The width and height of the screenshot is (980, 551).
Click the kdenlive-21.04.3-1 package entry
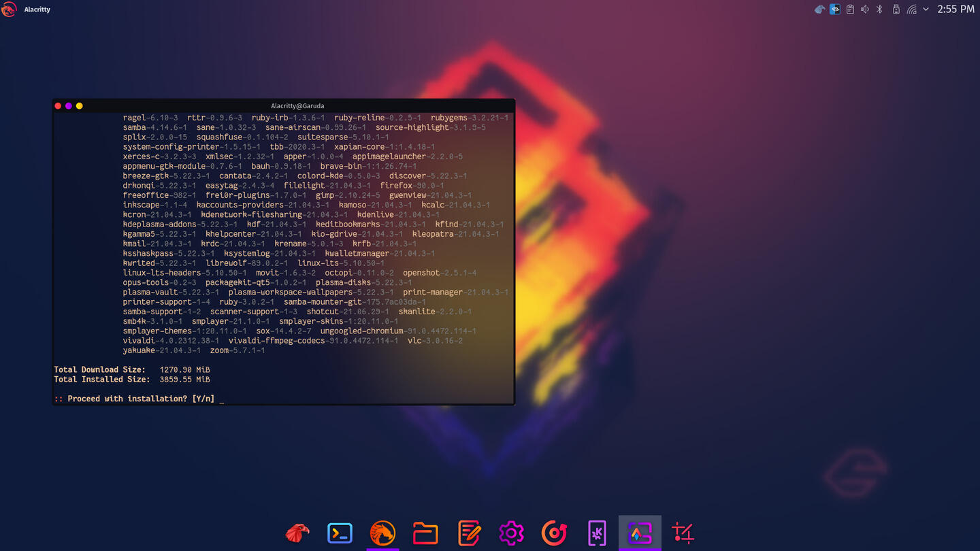pos(398,214)
